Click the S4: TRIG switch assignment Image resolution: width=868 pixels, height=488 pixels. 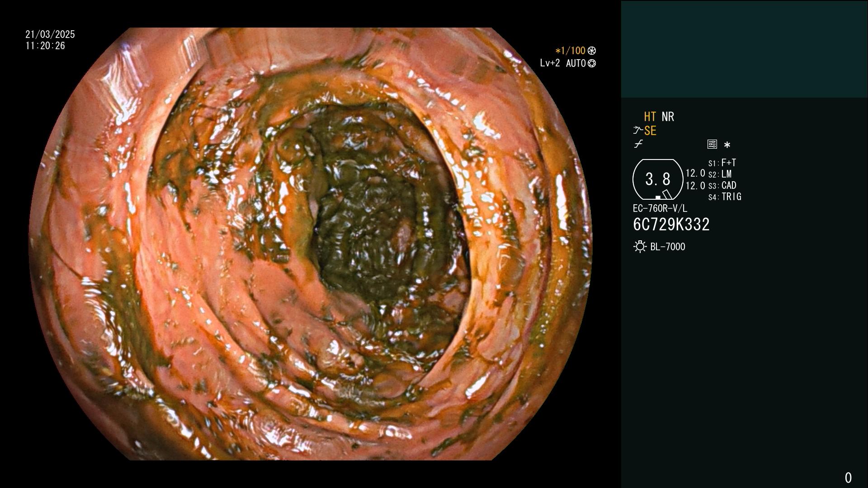point(725,197)
